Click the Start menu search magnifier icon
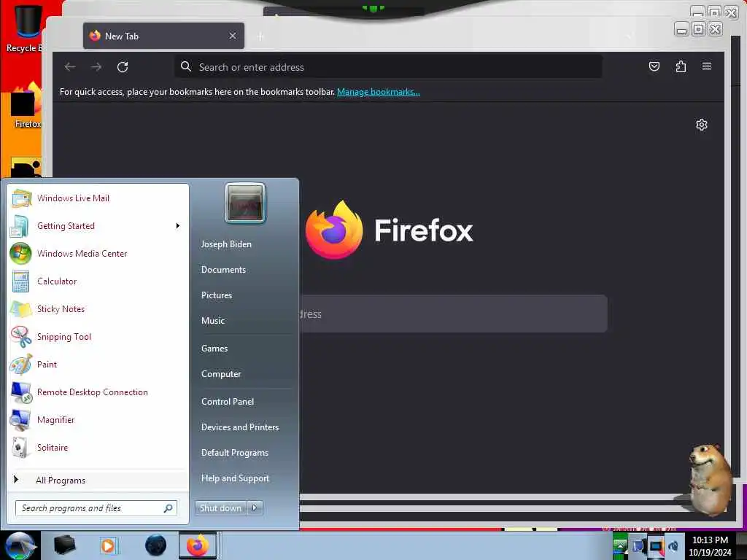747x560 pixels. tap(169, 508)
